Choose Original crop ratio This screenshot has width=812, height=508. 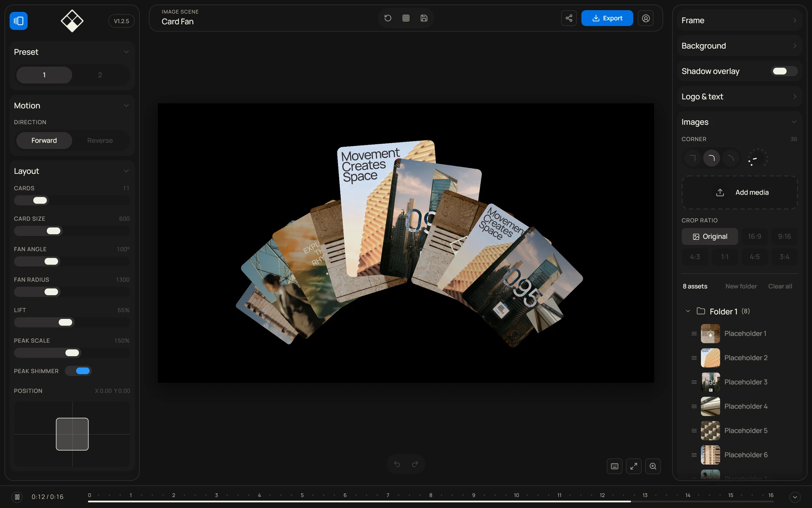(710, 237)
